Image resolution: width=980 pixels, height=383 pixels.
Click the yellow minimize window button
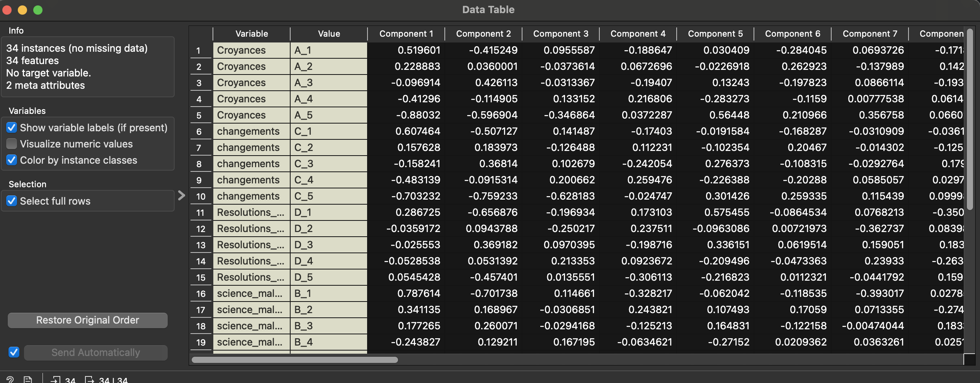tap(22, 10)
